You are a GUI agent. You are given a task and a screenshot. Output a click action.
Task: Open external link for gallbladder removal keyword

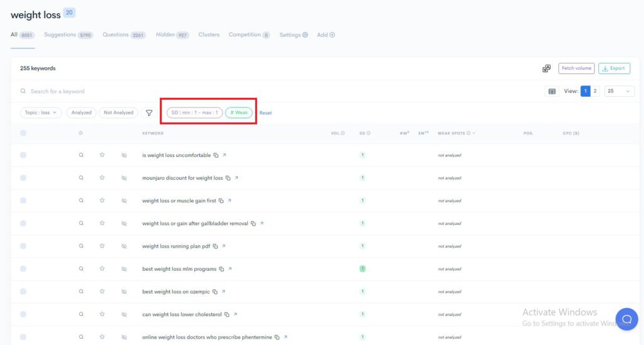point(262,223)
